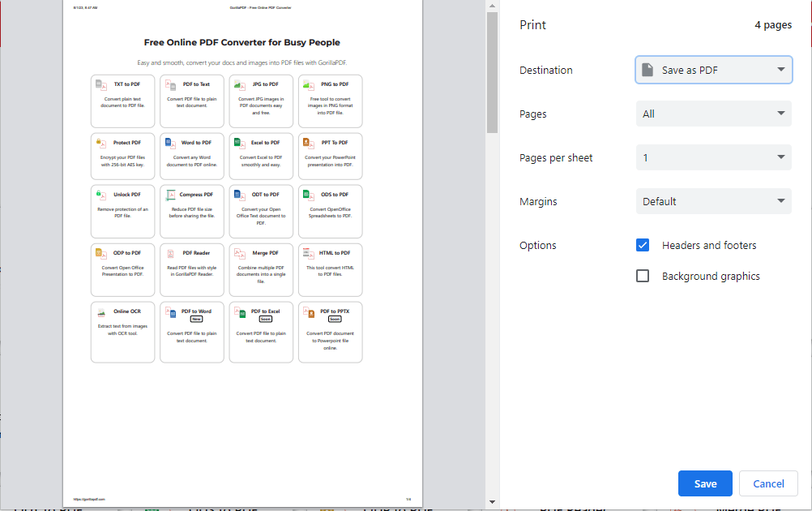Click preview scrollbar down arrow
812x511 pixels.
[x=492, y=501]
